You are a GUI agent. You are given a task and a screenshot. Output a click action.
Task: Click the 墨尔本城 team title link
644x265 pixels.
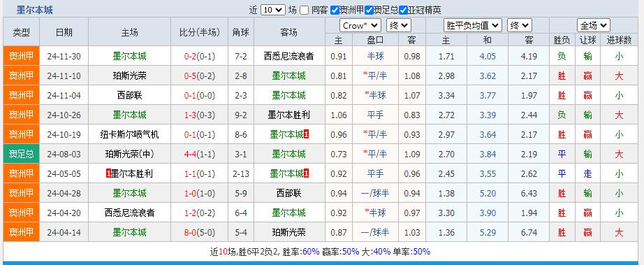tap(34, 10)
